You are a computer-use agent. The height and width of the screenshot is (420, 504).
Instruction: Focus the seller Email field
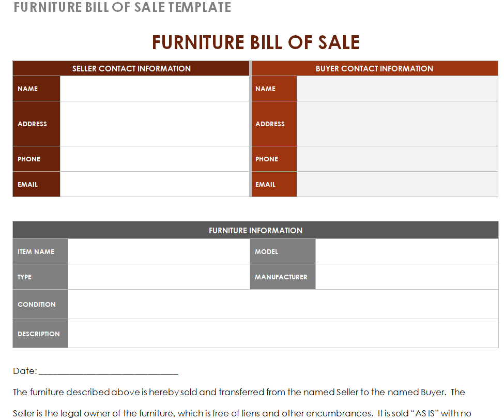155,184
